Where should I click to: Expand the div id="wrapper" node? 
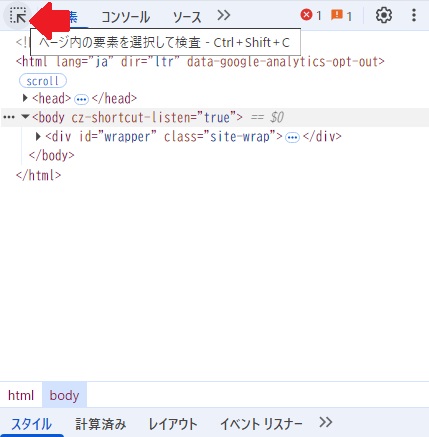38,136
